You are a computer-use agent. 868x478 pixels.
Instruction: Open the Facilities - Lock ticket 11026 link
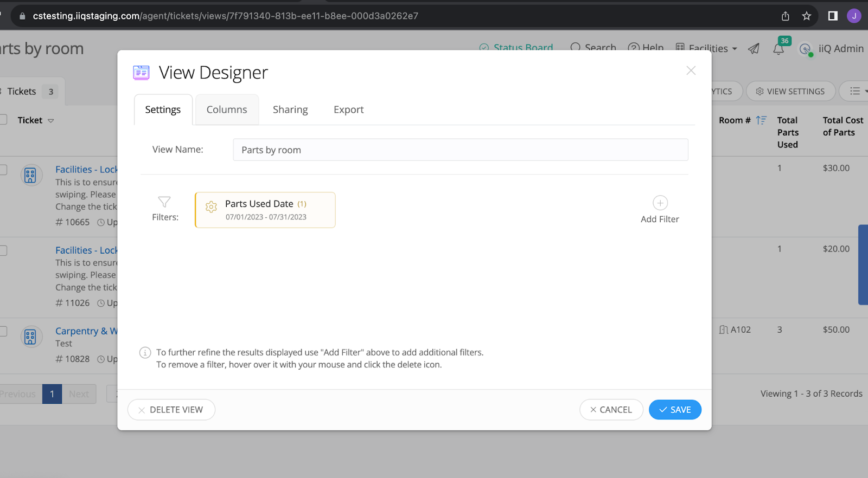click(x=86, y=250)
